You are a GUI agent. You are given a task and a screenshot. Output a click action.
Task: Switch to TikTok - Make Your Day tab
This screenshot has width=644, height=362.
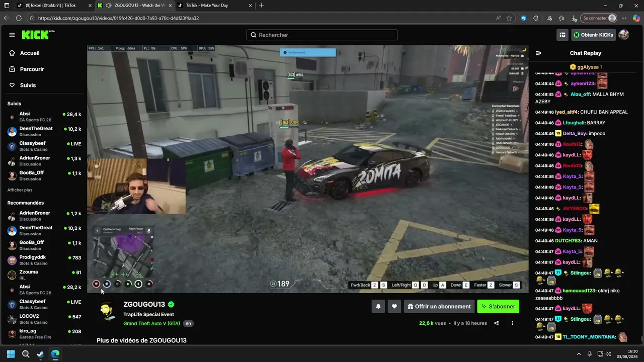(215, 6)
